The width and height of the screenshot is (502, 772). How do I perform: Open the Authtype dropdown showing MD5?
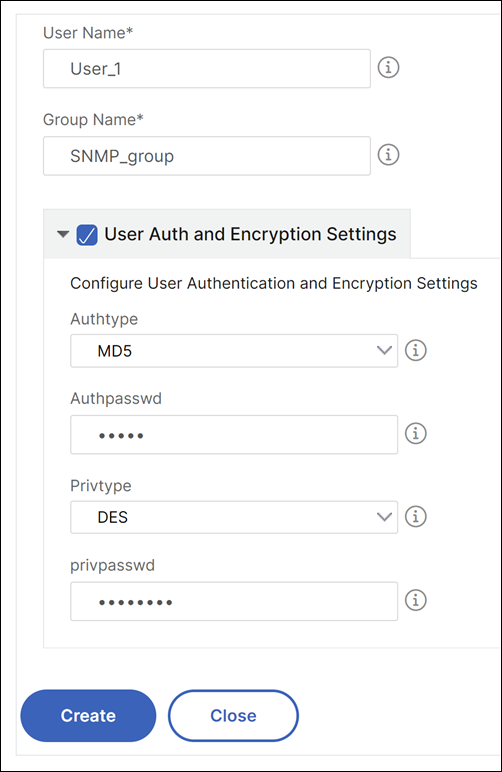(x=234, y=351)
